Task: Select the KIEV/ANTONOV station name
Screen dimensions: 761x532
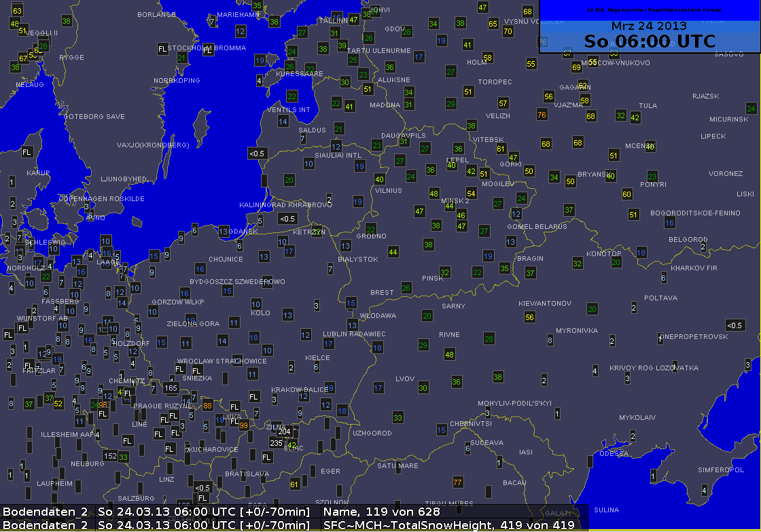Action: pyautogui.click(x=544, y=303)
